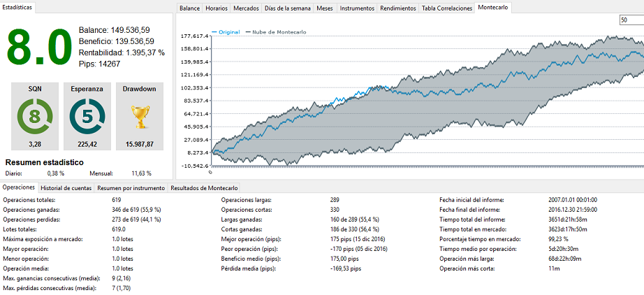Switch to the Balance tab
This screenshot has height=295, width=644.
[189, 8]
